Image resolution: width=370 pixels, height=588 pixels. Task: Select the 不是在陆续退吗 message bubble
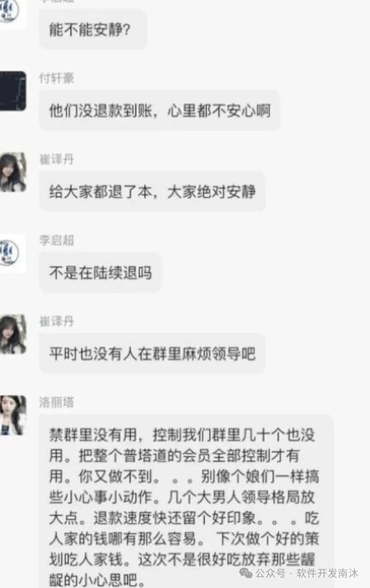(100, 273)
